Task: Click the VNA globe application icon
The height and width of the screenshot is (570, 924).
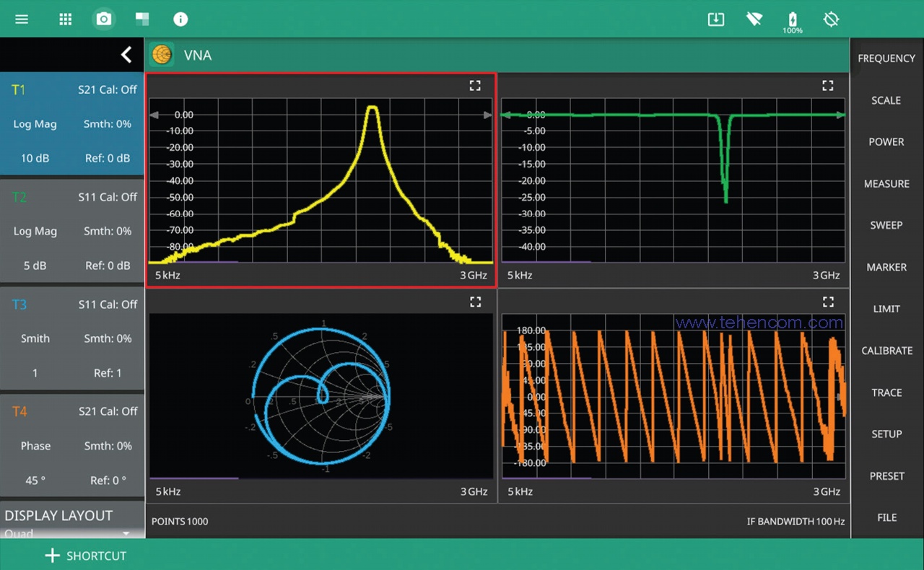Action: (162, 55)
